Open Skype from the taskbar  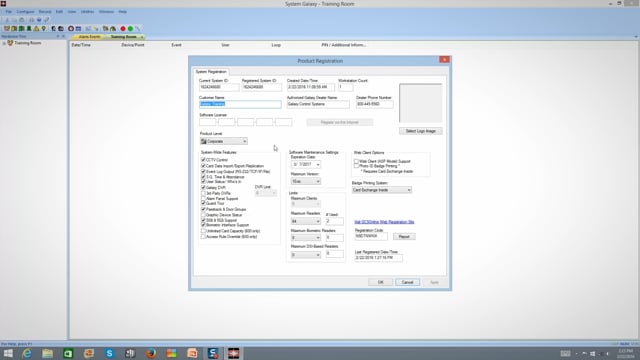[109, 353]
